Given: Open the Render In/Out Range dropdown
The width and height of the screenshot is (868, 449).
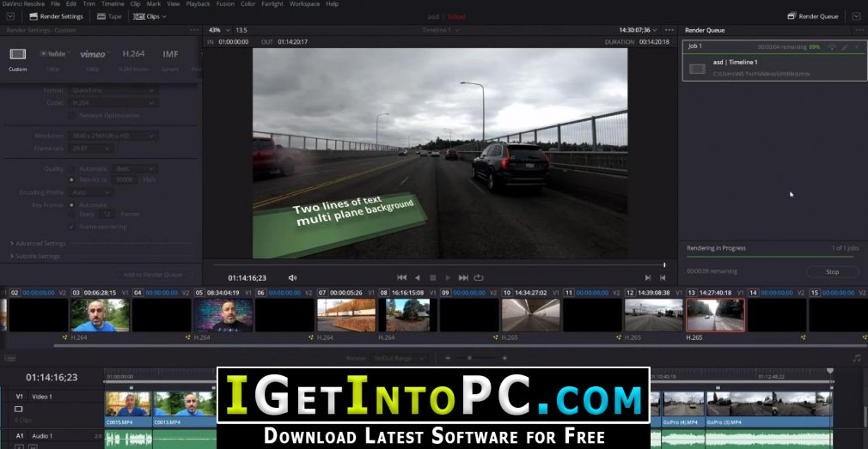Looking at the screenshot, I should (x=400, y=358).
